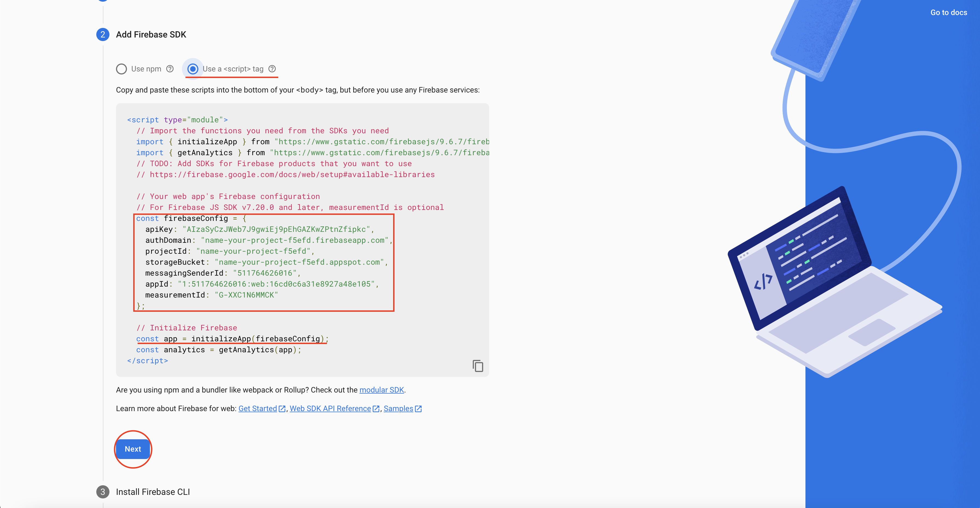Click the messagingSenderId line in code
The image size is (980, 508).
tap(223, 273)
